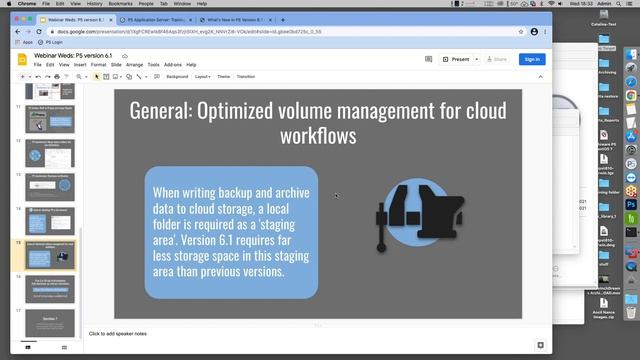Open the Zoom level dropdown arrow
Image resolution: width=640 pixels, height=360 pixels.
click(86, 77)
